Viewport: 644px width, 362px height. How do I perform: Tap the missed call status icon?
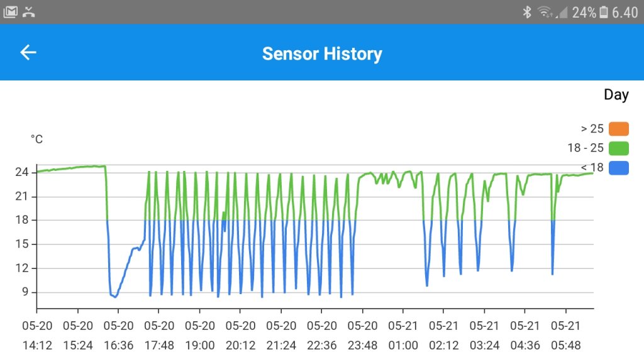(28, 11)
